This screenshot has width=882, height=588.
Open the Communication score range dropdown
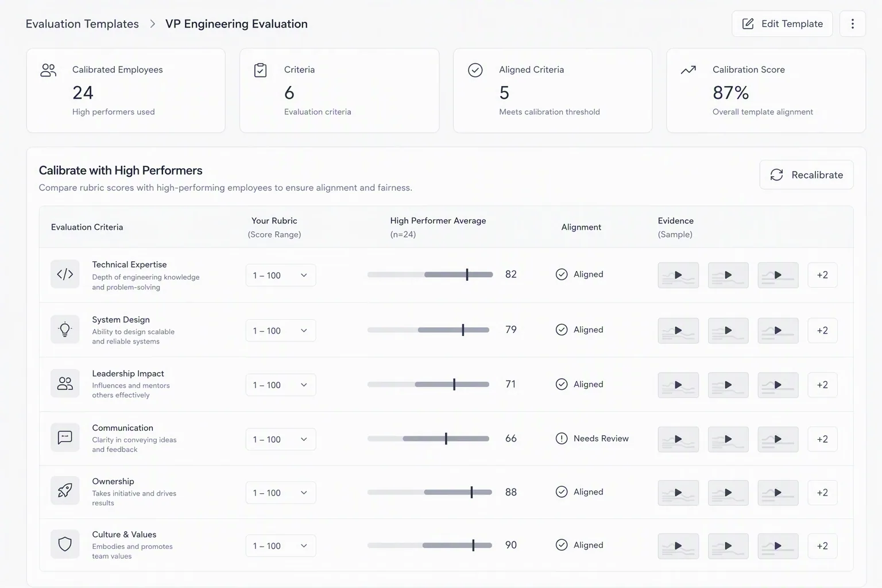point(281,439)
